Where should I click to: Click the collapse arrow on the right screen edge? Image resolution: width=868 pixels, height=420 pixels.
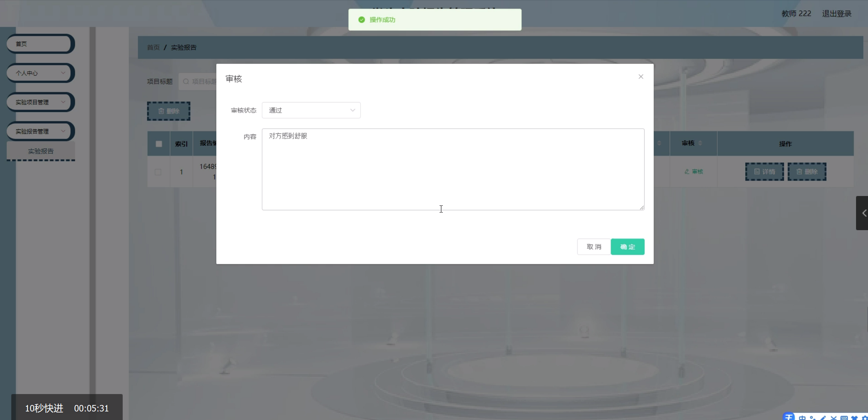click(864, 213)
